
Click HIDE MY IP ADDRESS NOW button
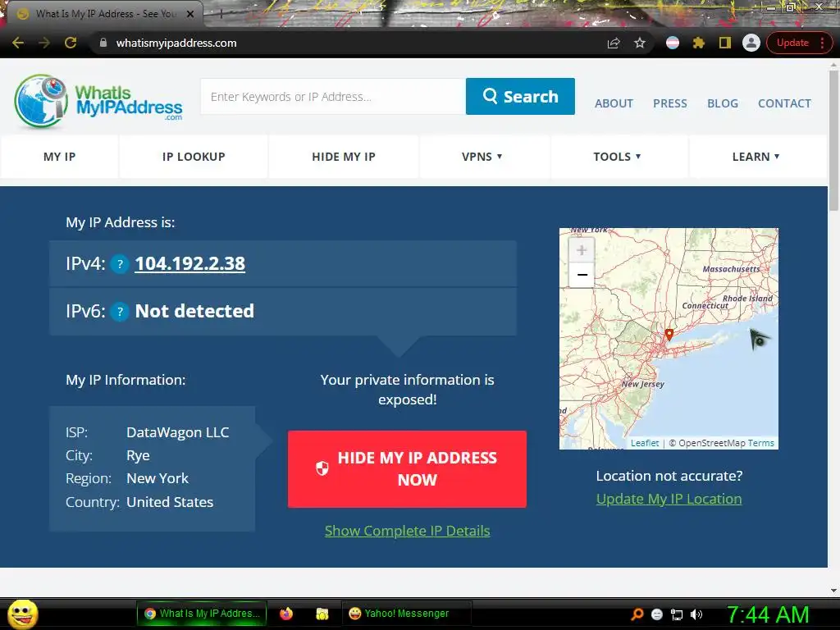point(407,468)
